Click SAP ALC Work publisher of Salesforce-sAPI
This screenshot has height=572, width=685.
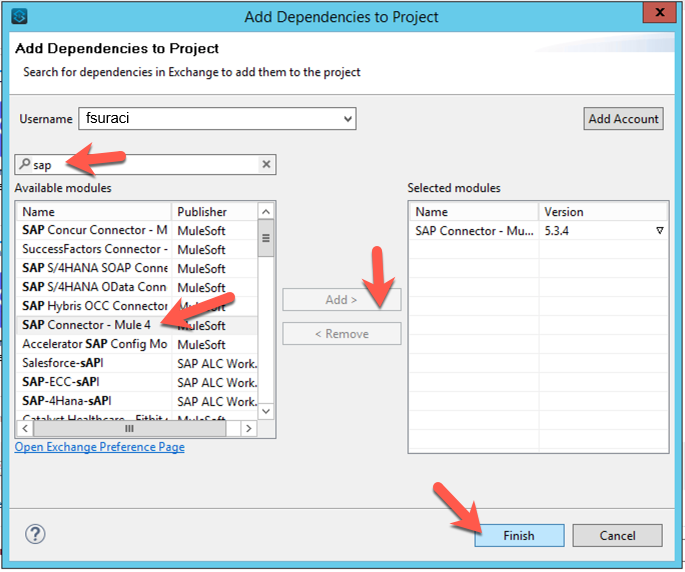[x=217, y=364]
